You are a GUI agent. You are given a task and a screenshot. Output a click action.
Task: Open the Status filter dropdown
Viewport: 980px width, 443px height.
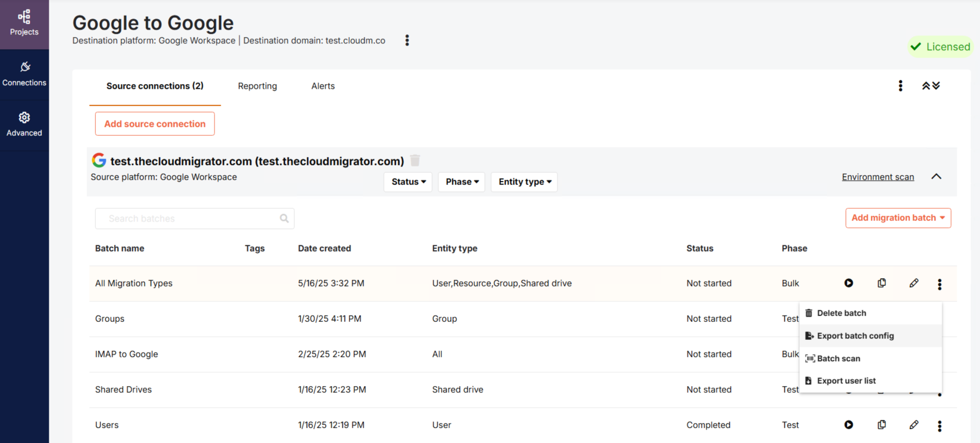408,181
